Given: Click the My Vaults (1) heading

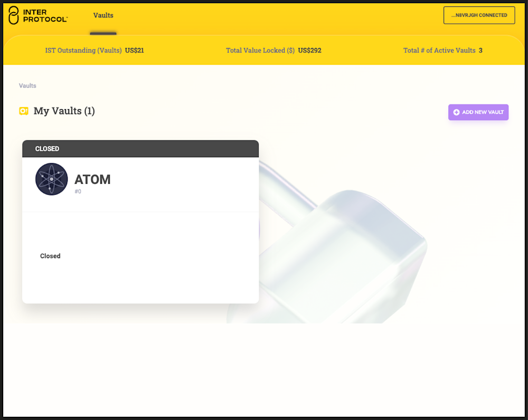Looking at the screenshot, I should pos(64,111).
